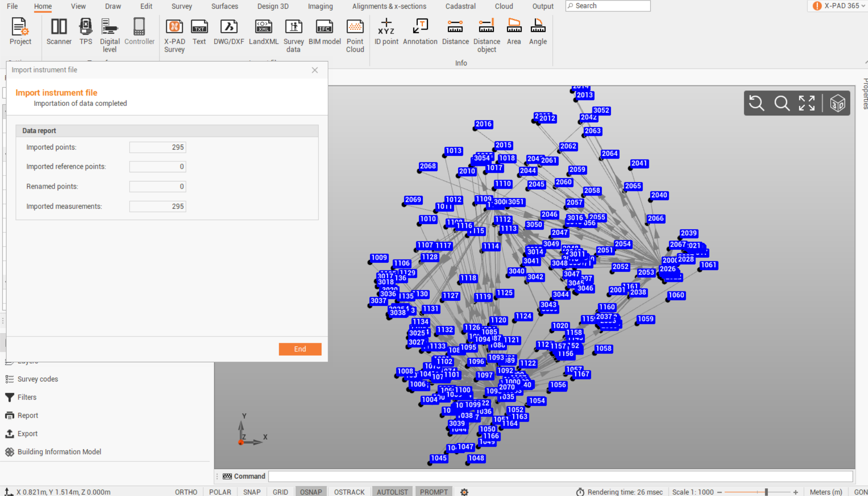Disable OSNAP in the status bar

tap(311, 492)
